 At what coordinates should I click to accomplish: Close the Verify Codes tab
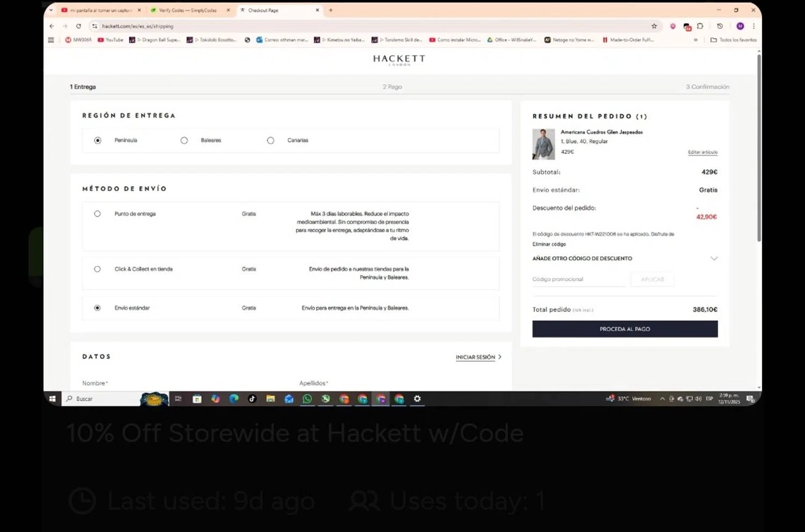pos(228,10)
